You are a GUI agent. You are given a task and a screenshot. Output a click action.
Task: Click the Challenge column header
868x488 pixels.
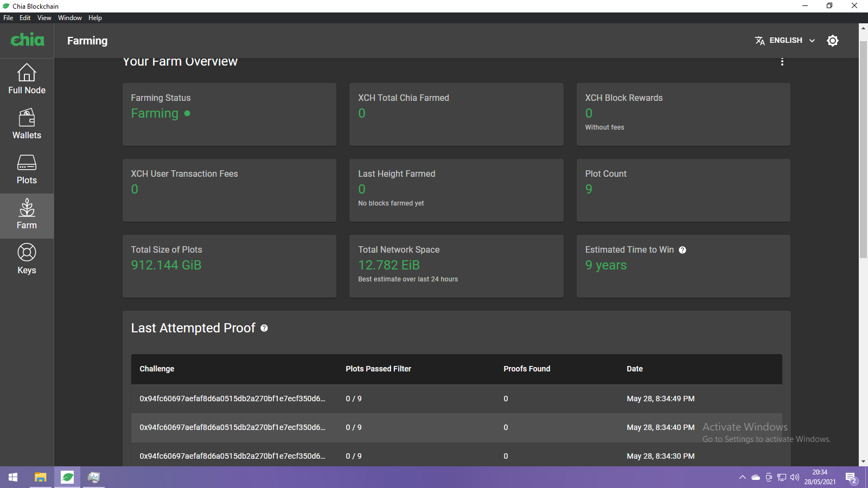coord(157,369)
